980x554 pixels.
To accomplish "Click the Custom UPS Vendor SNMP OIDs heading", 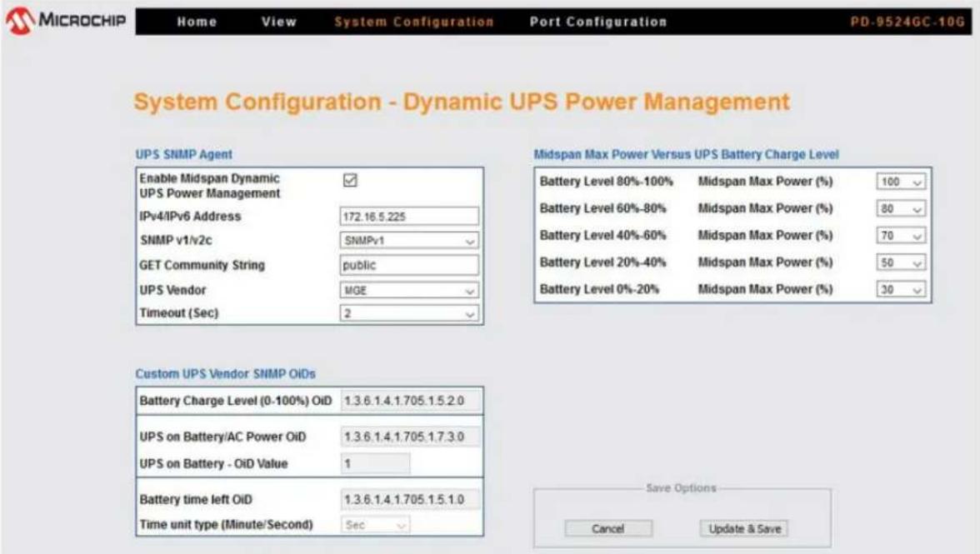I will (226, 373).
